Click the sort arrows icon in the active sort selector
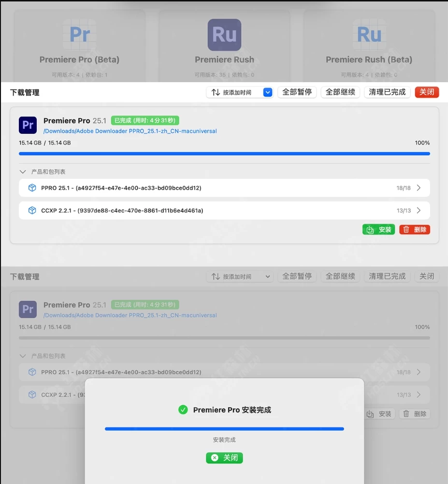 [216, 92]
